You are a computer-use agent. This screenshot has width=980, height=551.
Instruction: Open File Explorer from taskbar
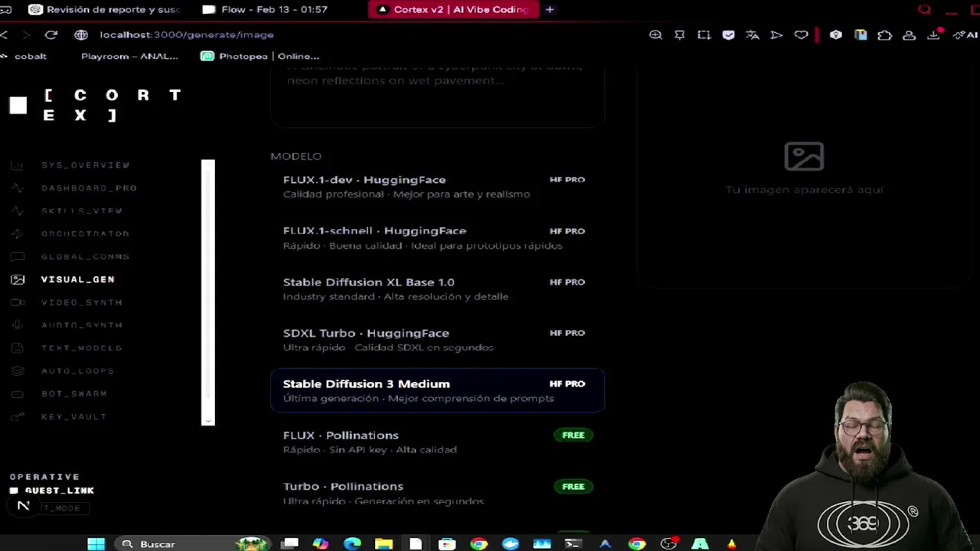click(x=384, y=544)
